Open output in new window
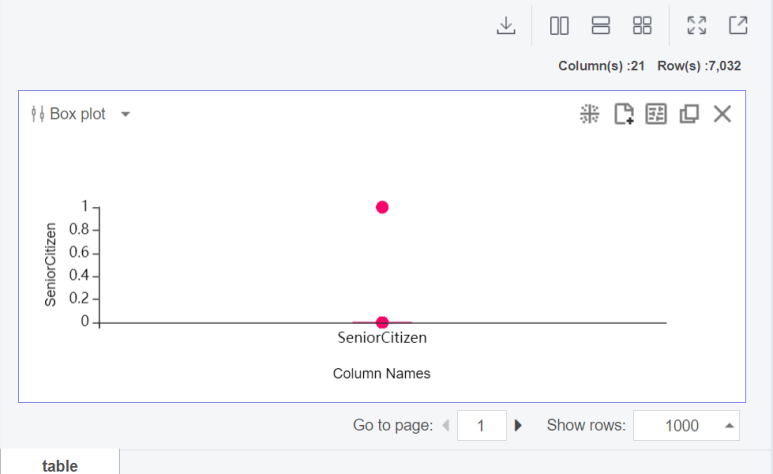Viewport: 773px width, 474px height. [738, 25]
